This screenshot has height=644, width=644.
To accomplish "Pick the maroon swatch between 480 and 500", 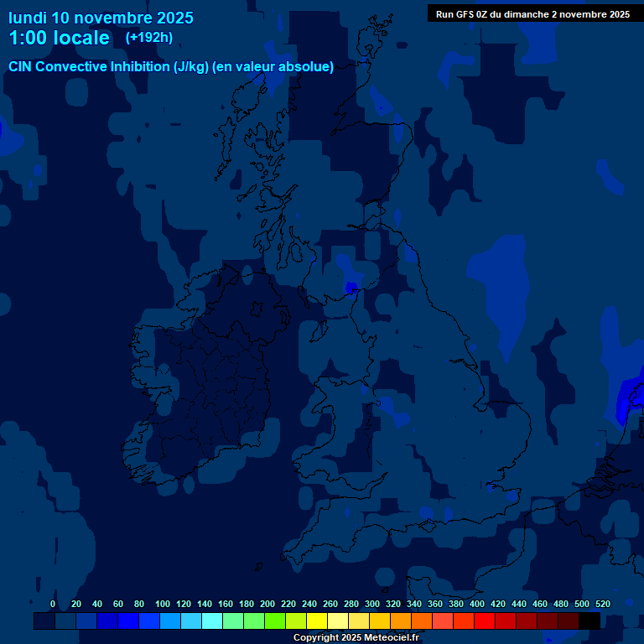I will (x=568, y=621).
